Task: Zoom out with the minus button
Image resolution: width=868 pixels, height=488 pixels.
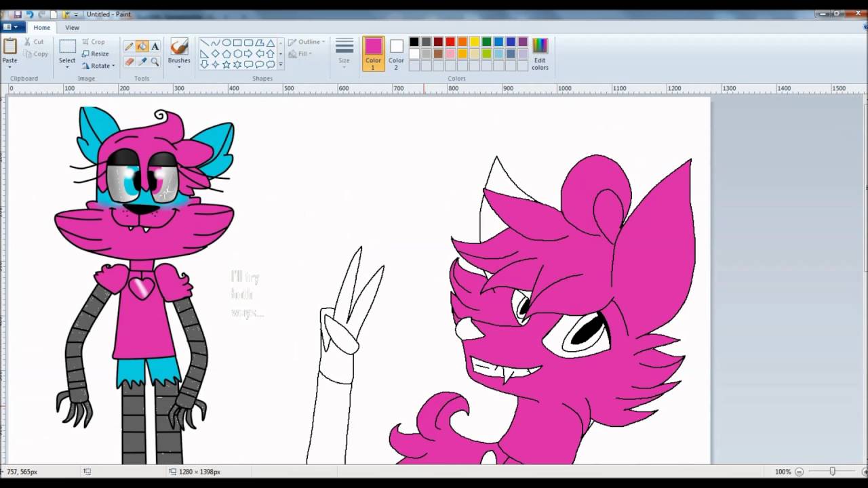Action: pyautogui.click(x=800, y=472)
